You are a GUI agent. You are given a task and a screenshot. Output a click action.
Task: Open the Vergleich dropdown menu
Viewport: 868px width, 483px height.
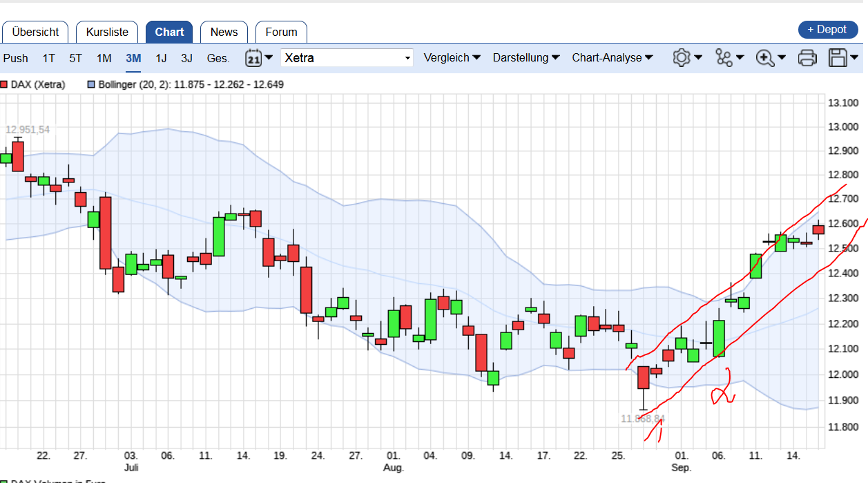(452, 58)
